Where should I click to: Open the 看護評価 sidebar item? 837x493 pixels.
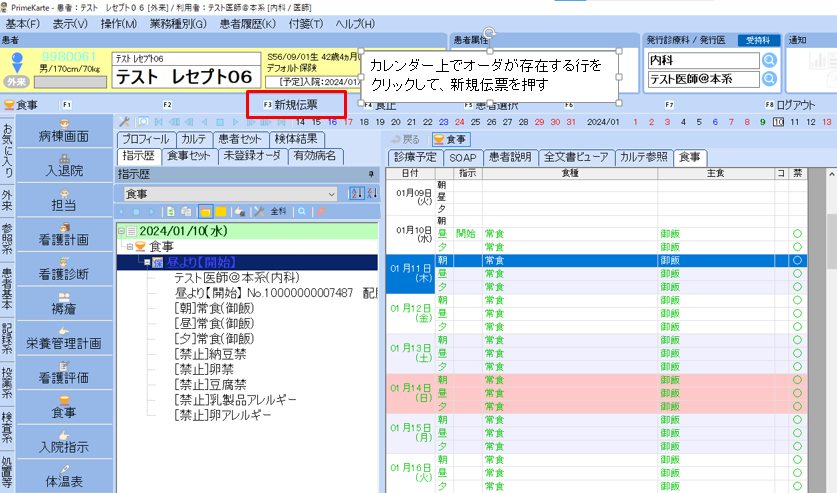[64, 373]
